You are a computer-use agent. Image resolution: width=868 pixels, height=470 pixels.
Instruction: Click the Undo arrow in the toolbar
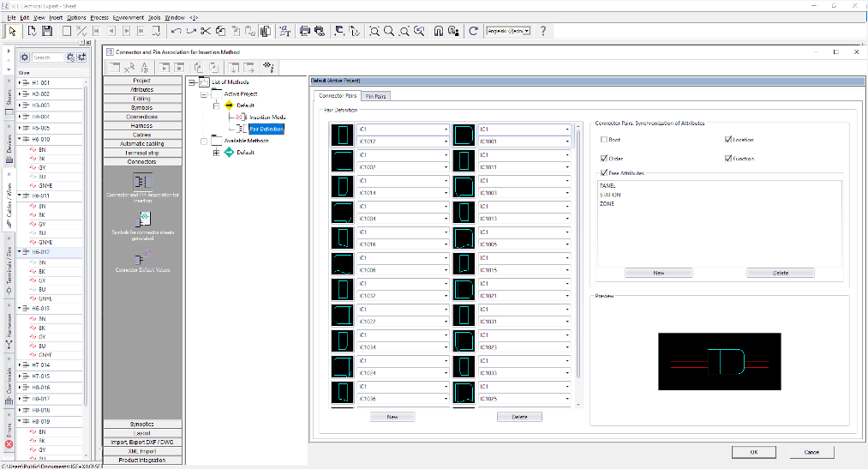pyautogui.click(x=176, y=31)
